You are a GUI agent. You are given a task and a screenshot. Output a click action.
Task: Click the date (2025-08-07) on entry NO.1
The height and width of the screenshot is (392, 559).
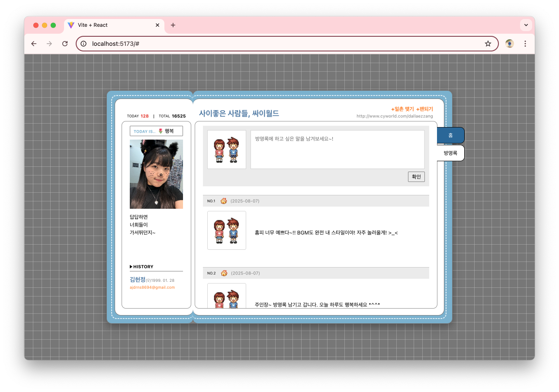click(245, 201)
